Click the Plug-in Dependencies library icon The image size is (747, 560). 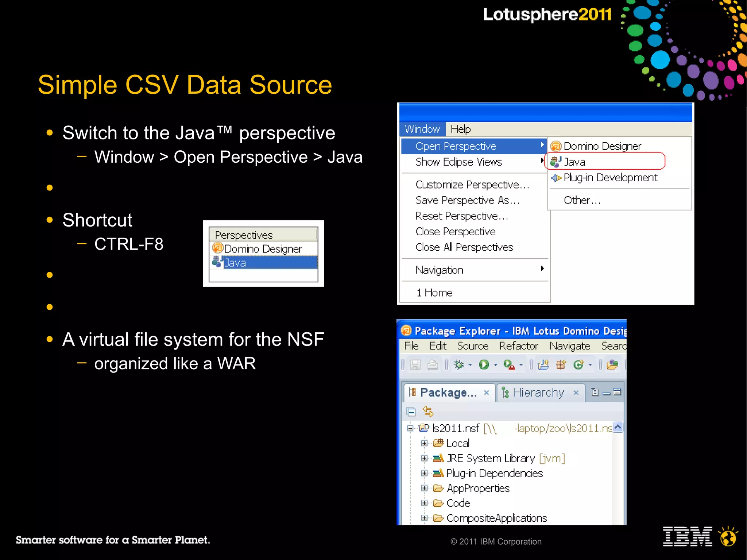438,473
